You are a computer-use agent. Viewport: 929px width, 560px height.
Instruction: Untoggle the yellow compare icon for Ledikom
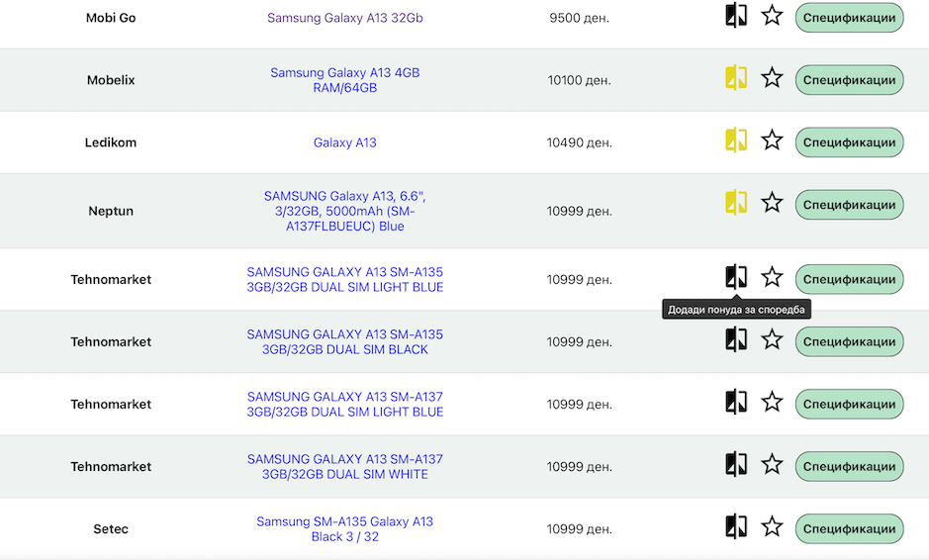click(735, 140)
